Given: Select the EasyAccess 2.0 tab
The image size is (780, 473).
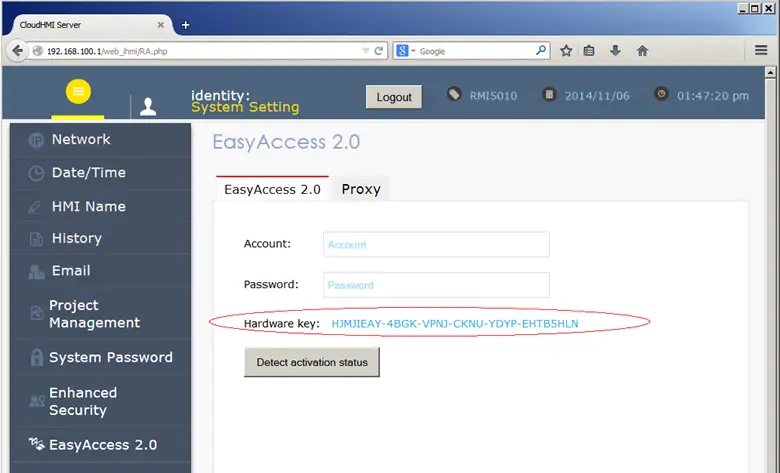Looking at the screenshot, I should 272,189.
